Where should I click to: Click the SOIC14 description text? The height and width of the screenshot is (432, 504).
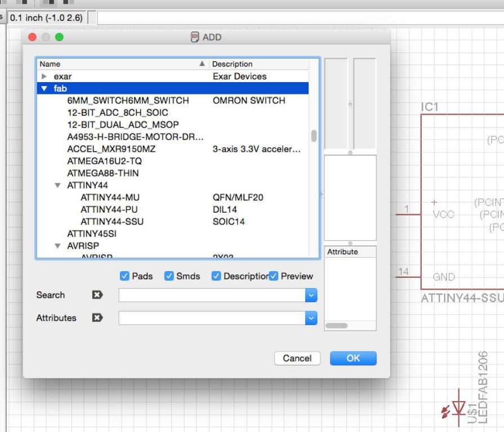pos(229,222)
